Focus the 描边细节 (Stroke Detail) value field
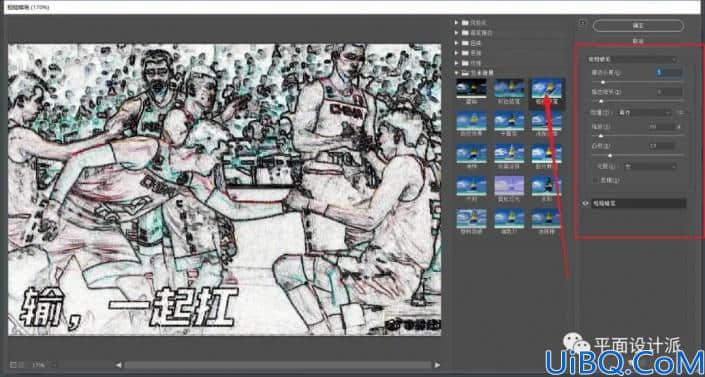Screen dimensions: 705x377 pyautogui.click(x=669, y=92)
